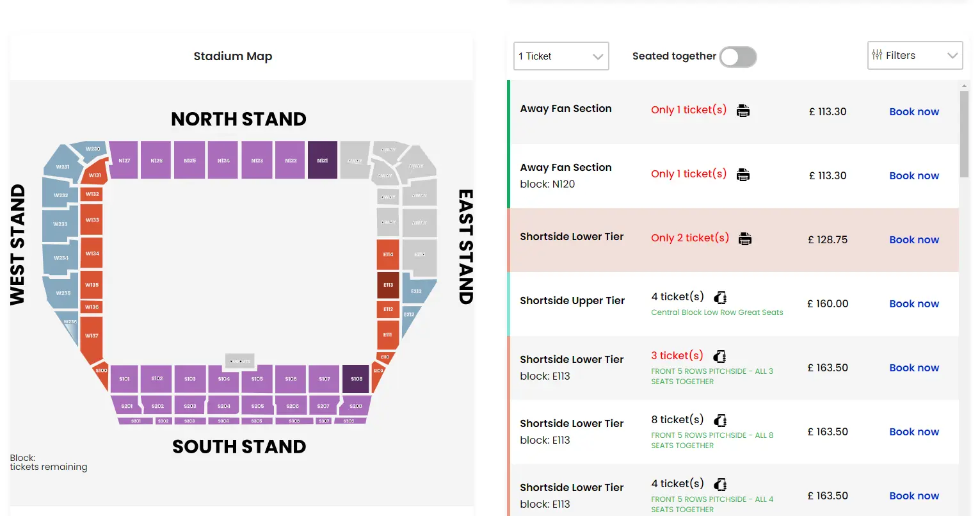Click the printer icon beside Only 2 ticket(s)
This screenshot has width=980, height=516.
tap(745, 238)
